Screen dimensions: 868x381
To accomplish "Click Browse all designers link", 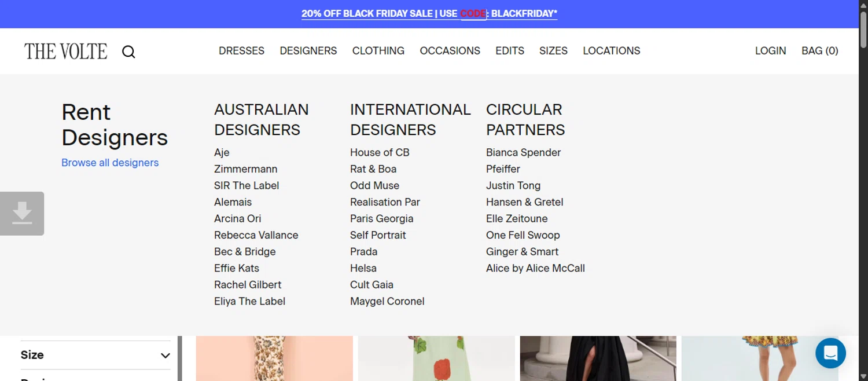I will [x=110, y=163].
